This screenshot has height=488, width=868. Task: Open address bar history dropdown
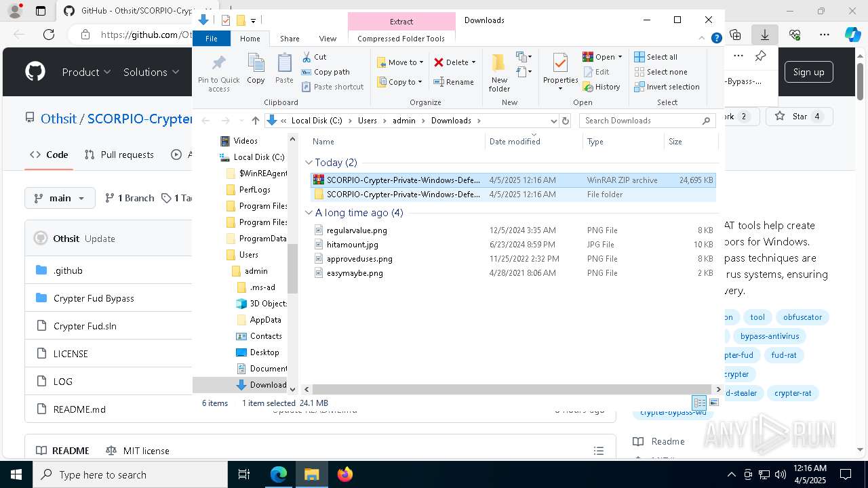(x=553, y=121)
